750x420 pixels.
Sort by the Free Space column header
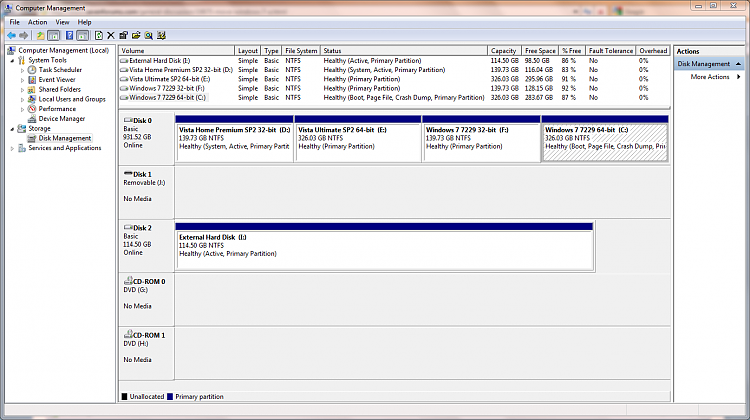click(540, 51)
